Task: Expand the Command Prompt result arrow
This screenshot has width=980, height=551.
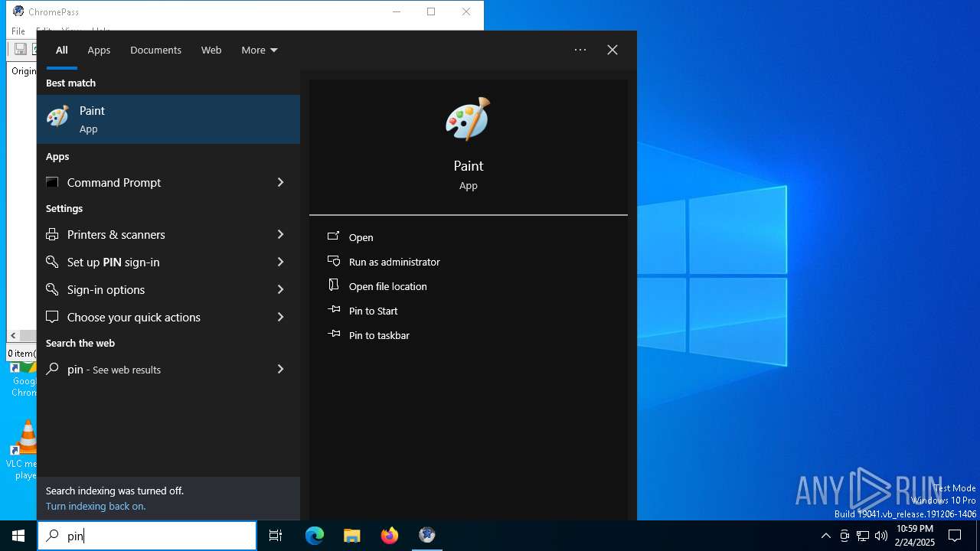Action: coord(280,182)
